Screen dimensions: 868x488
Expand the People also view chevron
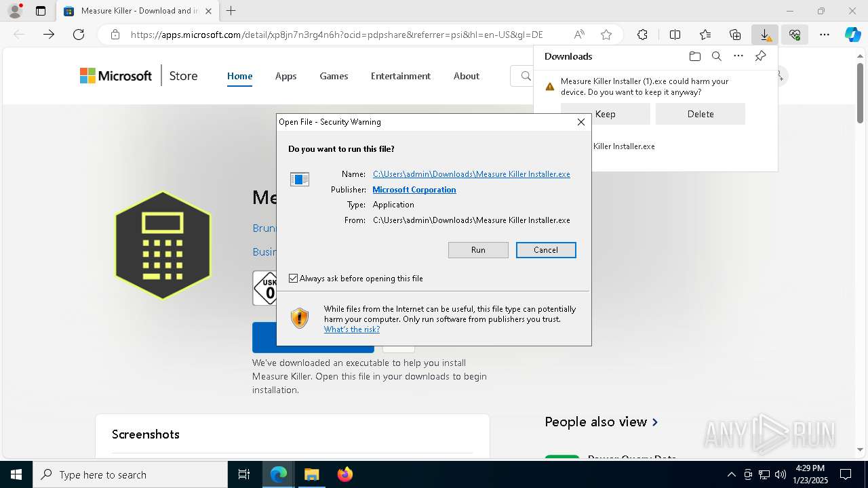[x=655, y=422]
